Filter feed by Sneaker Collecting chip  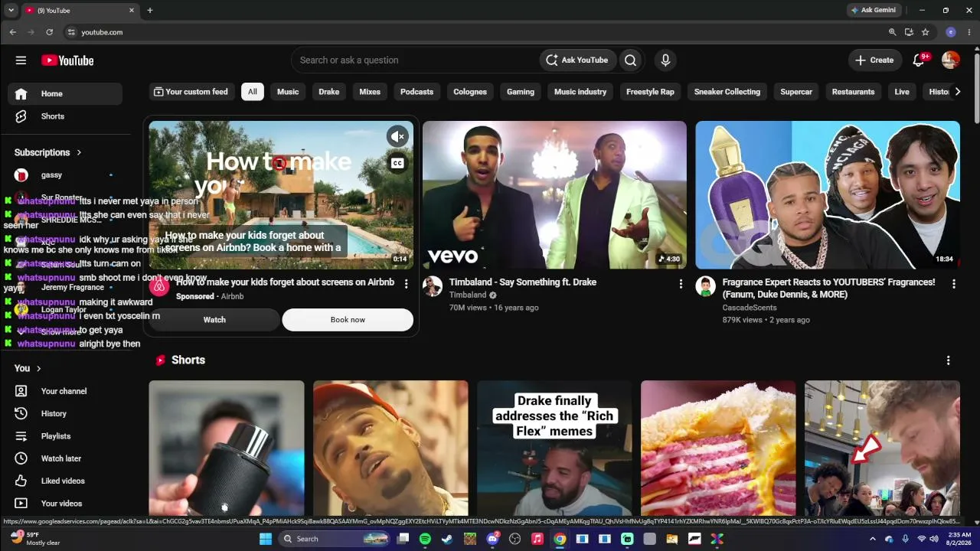point(727,92)
